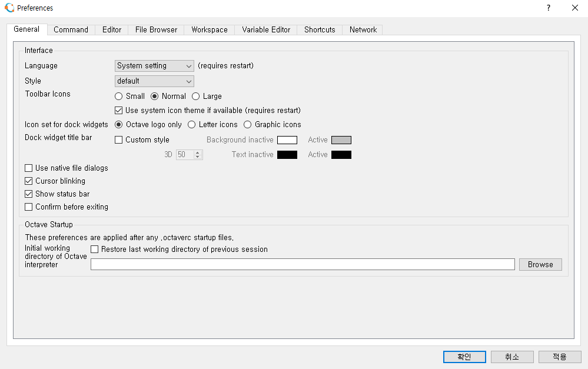Open the Language dropdown
The image size is (588, 369).
tap(154, 66)
